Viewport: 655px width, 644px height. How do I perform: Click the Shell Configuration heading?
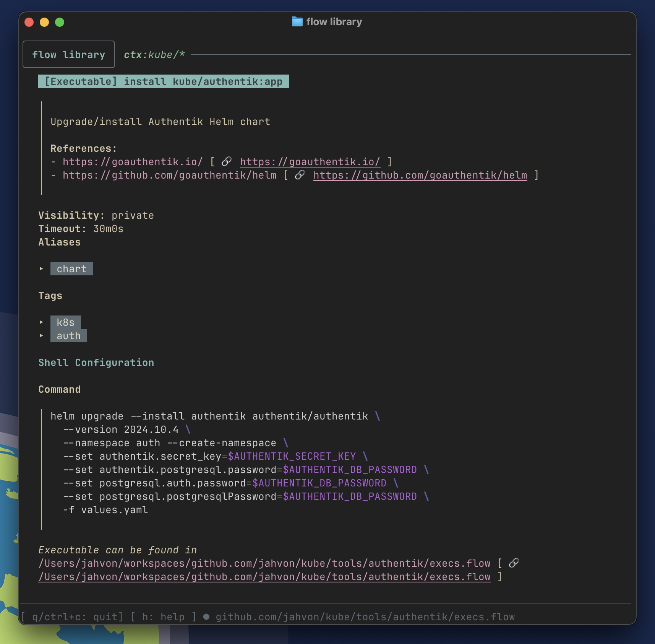pos(96,363)
